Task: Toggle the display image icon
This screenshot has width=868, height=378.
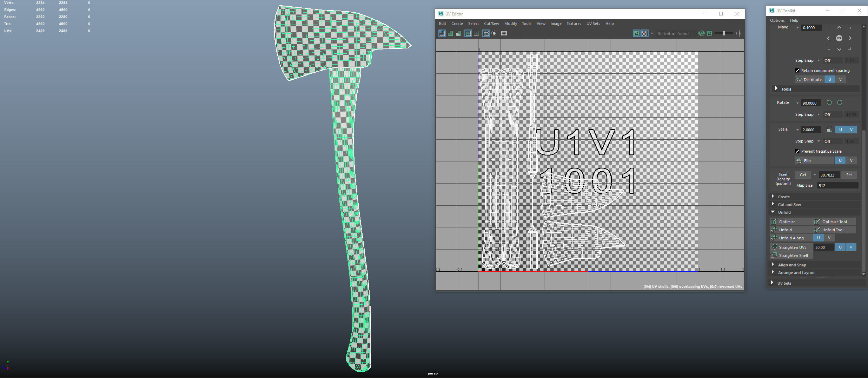Action: click(x=636, y=33)
